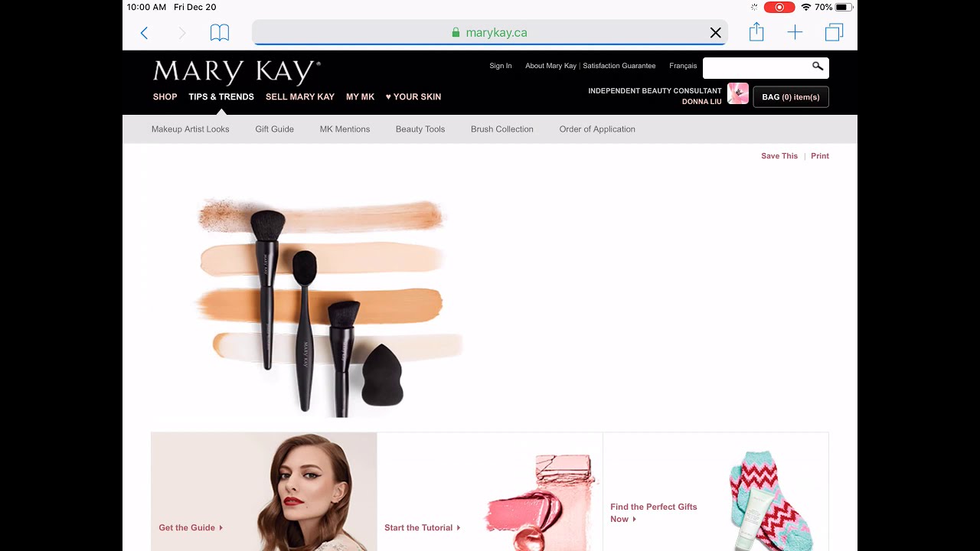Click Get the Guide link
This screenshot has width=980, height=551.
191,527
